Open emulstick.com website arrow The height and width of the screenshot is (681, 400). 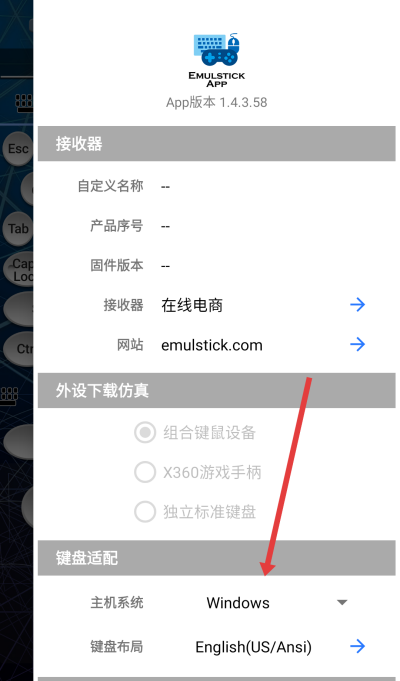tap(357, 345)
